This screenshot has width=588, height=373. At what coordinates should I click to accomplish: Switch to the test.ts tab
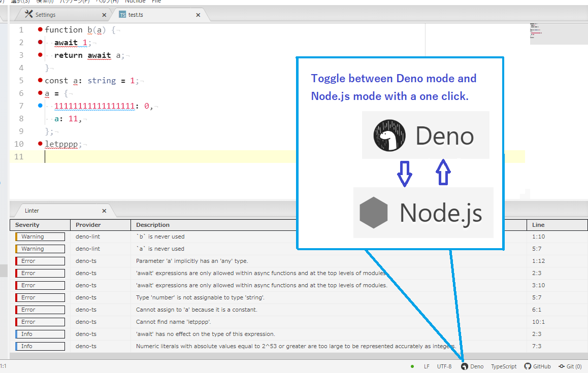[x=136, y=15]
